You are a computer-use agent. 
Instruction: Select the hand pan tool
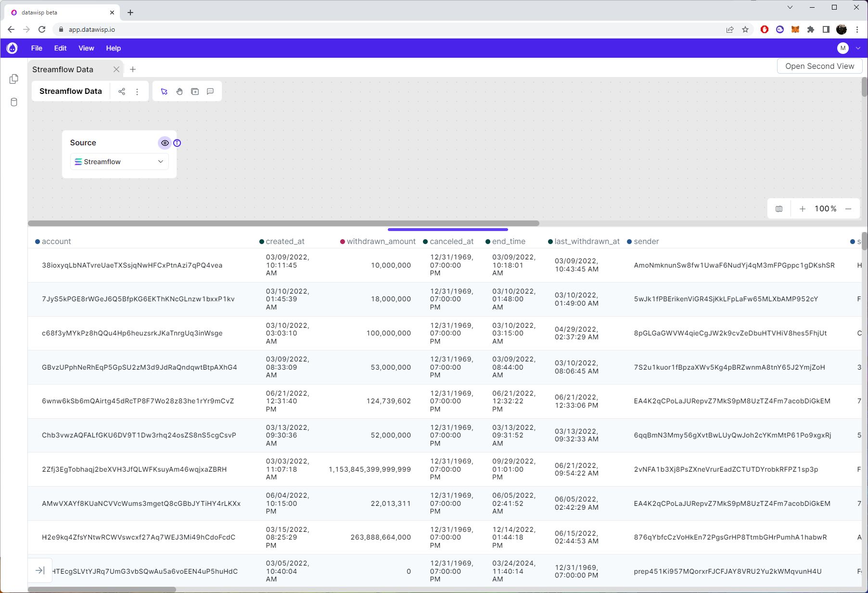point(179,91)
